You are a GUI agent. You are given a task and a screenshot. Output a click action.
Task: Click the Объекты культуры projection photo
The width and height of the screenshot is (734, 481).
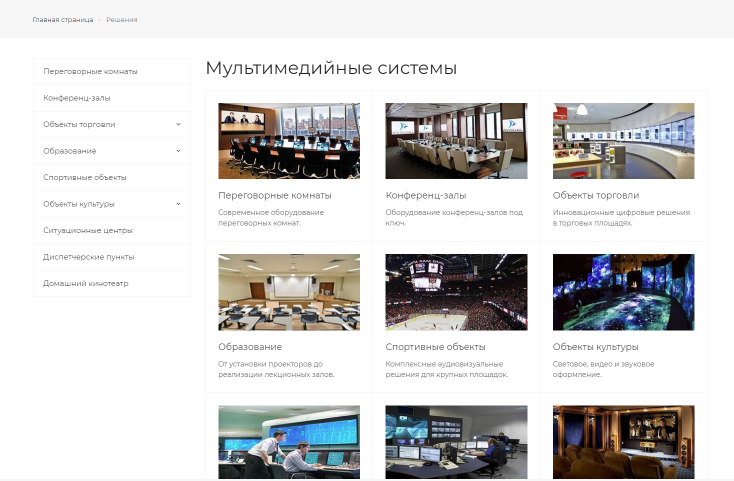624,292
